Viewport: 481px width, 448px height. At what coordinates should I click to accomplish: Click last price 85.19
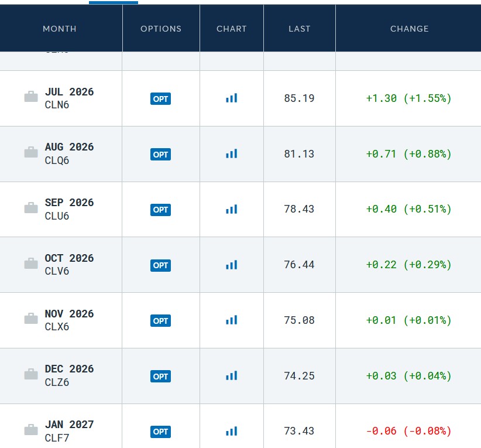(300, 98)
